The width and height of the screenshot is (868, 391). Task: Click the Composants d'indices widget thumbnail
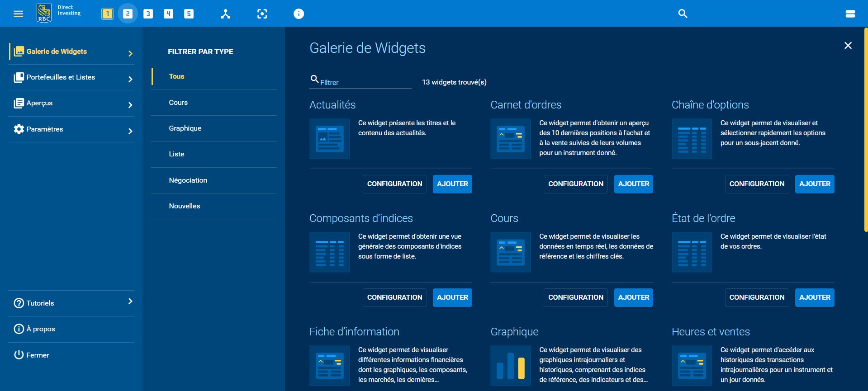click(330, 252)
